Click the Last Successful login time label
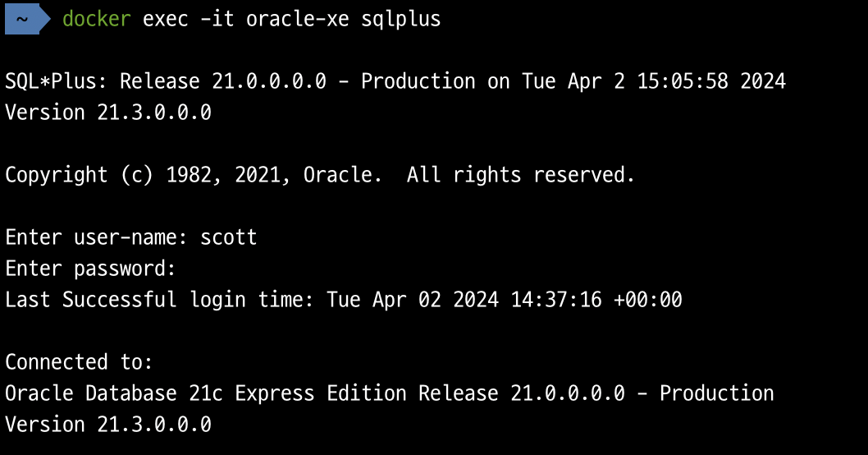 pos(160,300)
